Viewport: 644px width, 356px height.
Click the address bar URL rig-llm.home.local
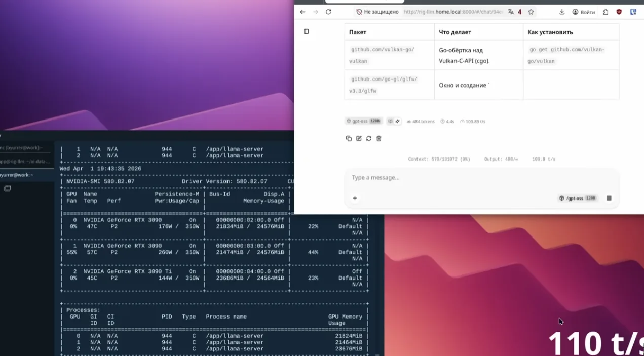click(453, 12)
